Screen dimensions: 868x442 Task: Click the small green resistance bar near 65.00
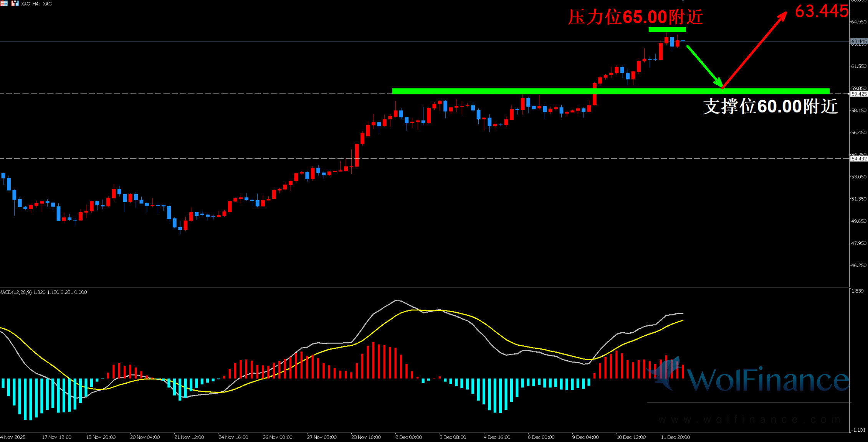pyautogui.click(x=667, y=30)
